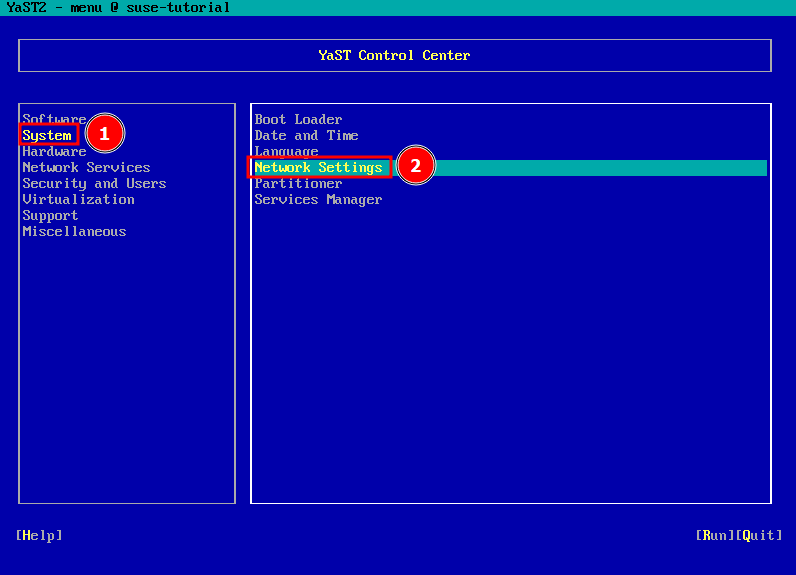Open the Date and Time module
Screen dimensions: 796x575
[x=307, y=136]
